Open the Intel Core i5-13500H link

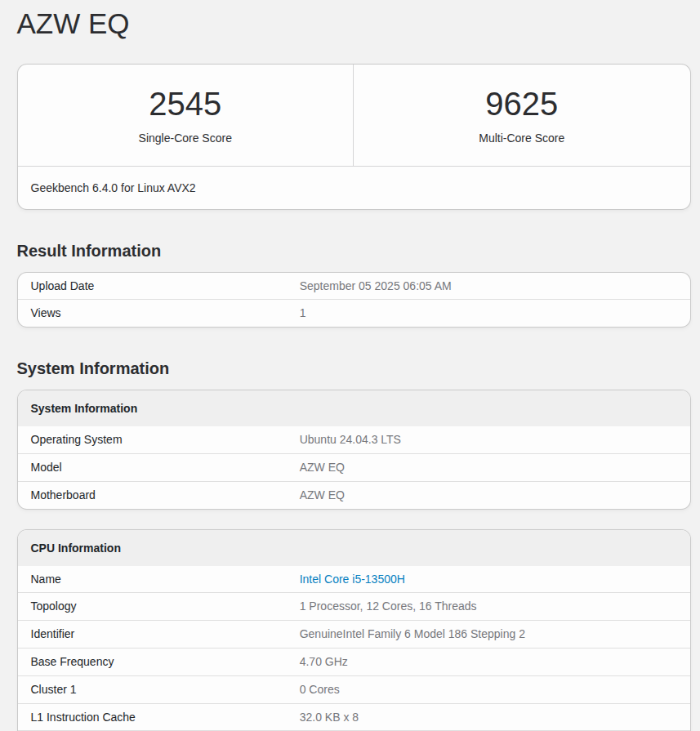pos(351,578)
